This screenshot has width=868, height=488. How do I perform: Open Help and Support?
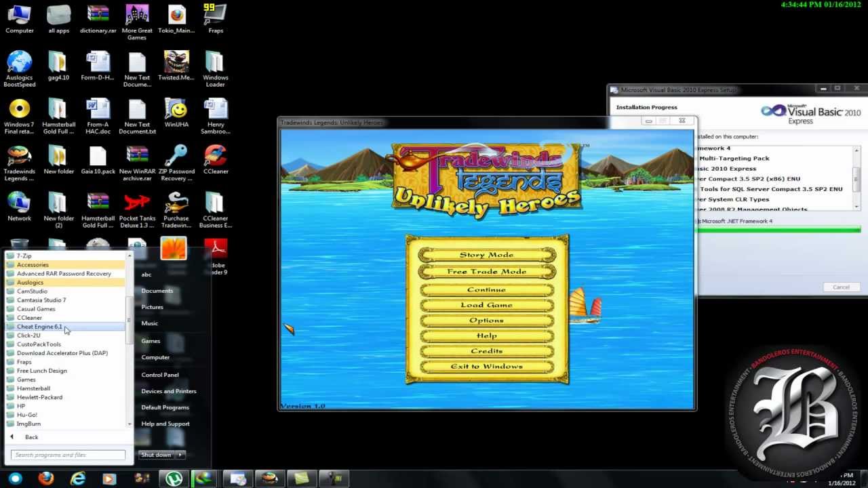[x=165, y=424]
